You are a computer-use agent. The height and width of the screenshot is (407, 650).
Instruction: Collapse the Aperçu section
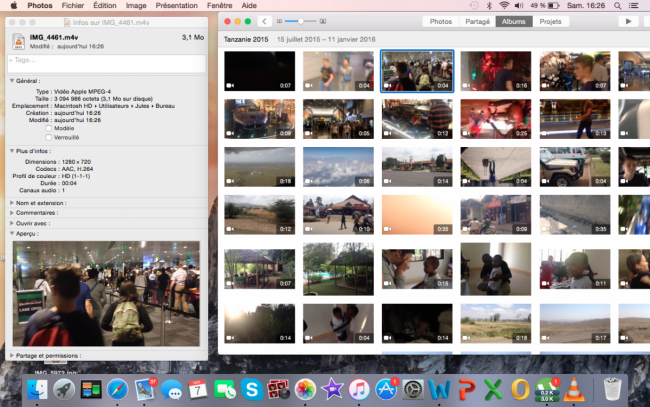click(12, 233)
